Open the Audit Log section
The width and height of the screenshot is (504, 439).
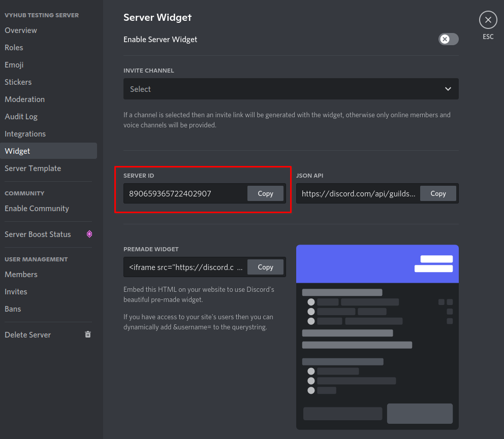tap(21, 116)
